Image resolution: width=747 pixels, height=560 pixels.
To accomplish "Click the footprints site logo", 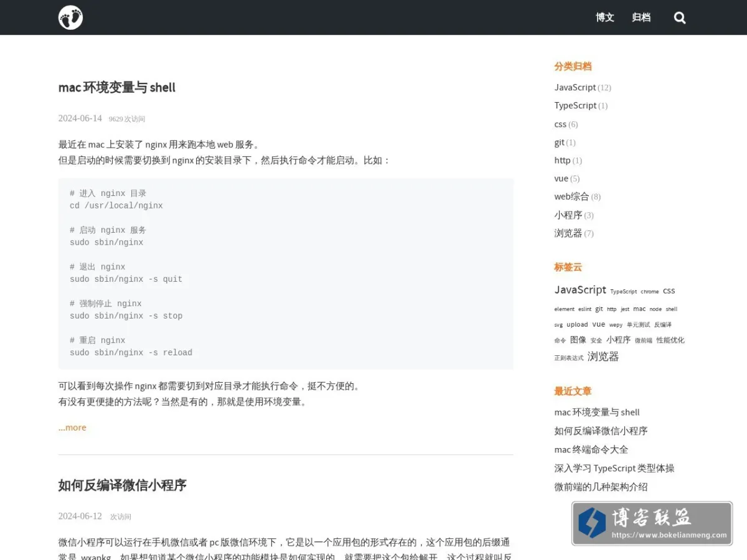I will (70, 17).
